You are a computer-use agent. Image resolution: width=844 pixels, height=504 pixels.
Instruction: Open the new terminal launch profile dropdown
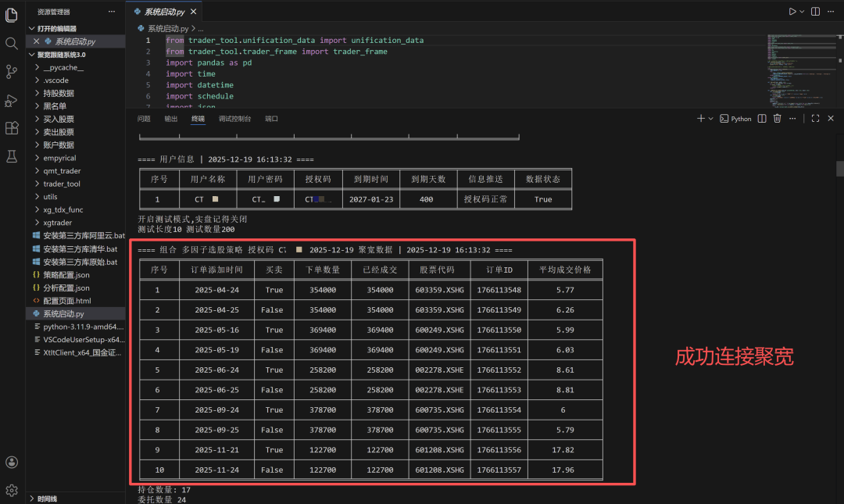(710, 119)
